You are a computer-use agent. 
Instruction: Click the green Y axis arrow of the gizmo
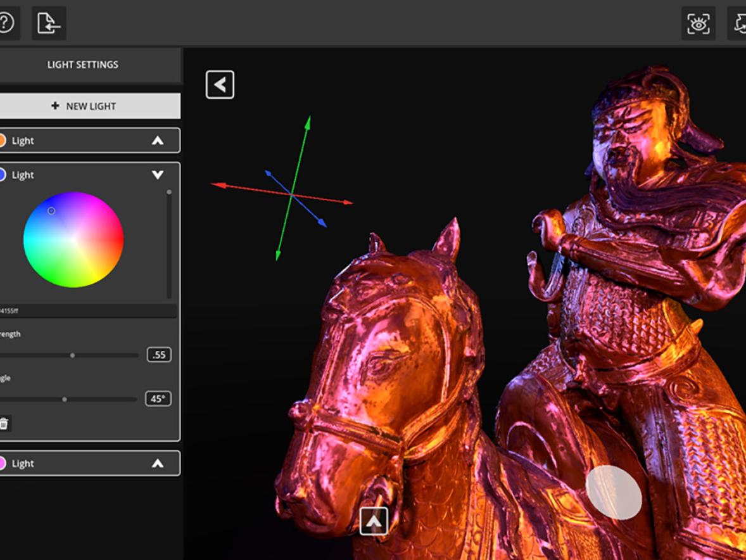[308, 122]
